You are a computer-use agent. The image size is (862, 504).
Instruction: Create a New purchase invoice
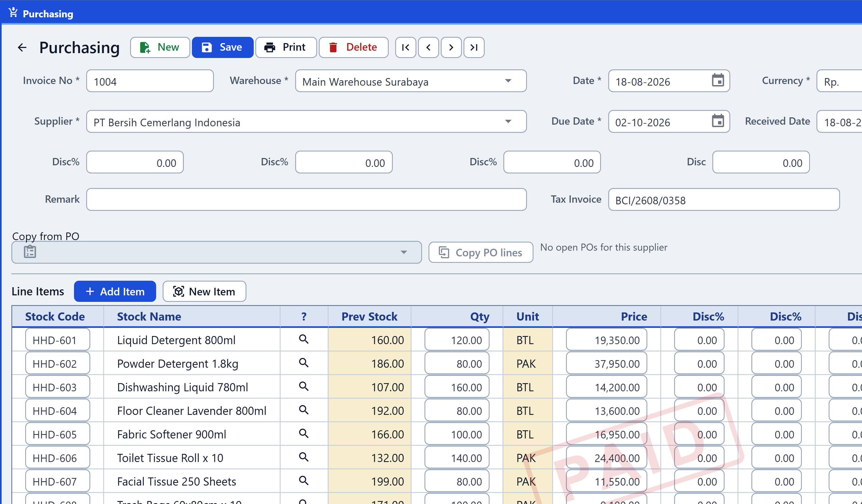point(160,47)
